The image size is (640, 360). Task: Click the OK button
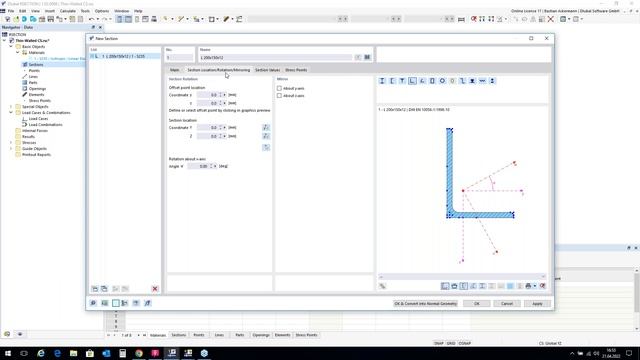point(476,304)
